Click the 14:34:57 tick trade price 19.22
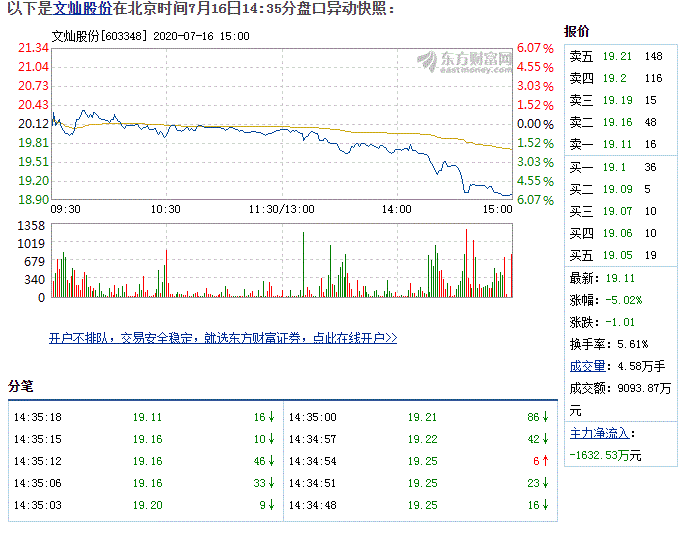The image size is (681, 533). 423,440
